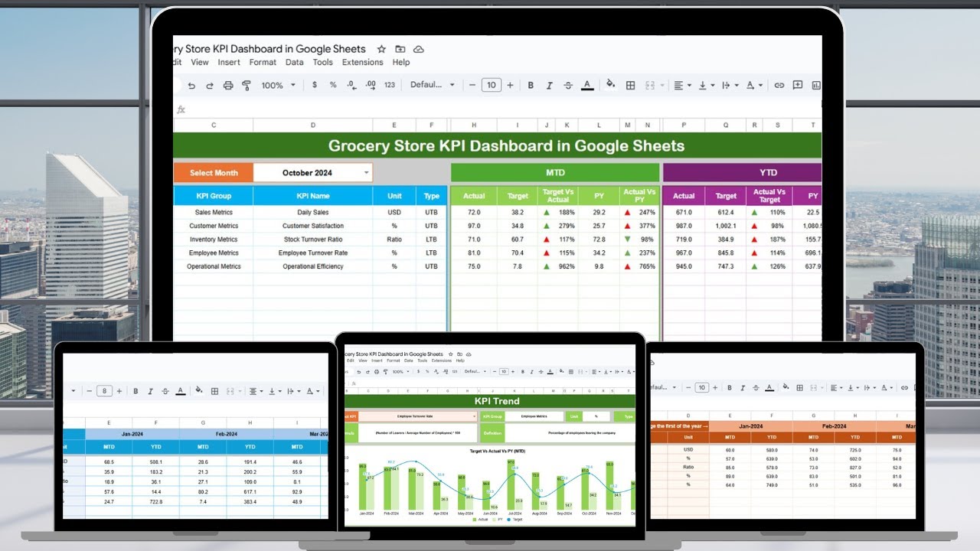Decrease decimal places on main toolbar

[351, 85]
